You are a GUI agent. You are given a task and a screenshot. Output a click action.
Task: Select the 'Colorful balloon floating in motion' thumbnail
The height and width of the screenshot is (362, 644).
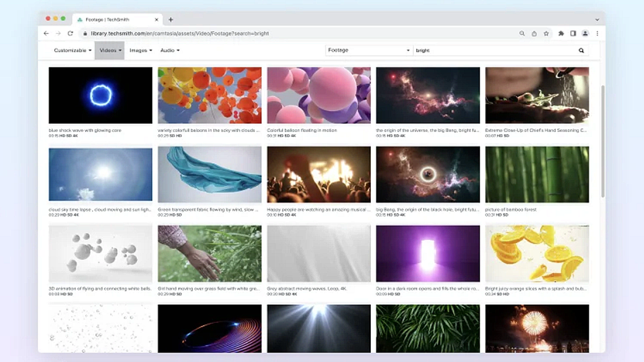pyautogui.click(x=318, y=95)
